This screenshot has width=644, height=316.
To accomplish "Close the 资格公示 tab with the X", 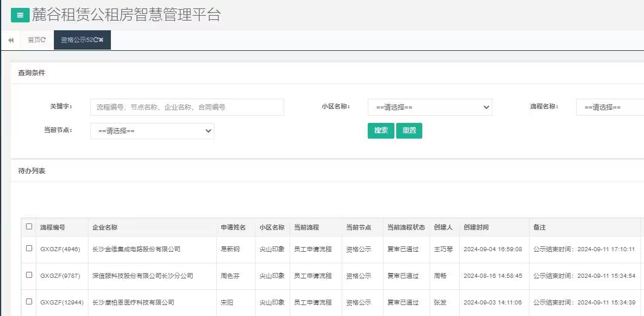I will click(x=102, y=40).
